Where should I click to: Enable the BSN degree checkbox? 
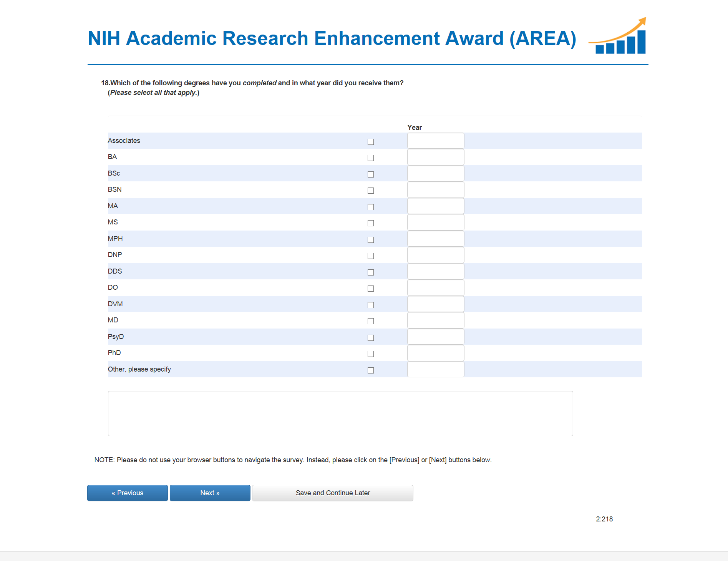(x=371, y=191)
